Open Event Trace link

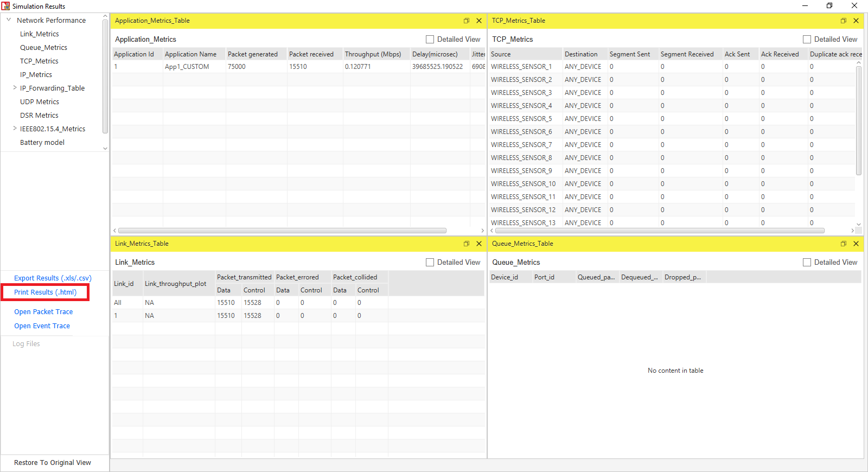(42, 326)
